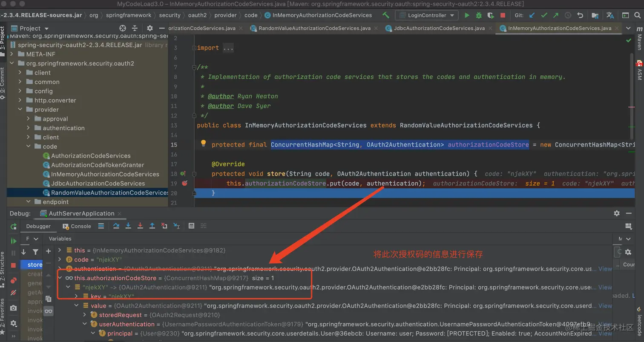Run with coverage shield icon
This screenshot has height=342, width=644.
click(x=491, y=15)
